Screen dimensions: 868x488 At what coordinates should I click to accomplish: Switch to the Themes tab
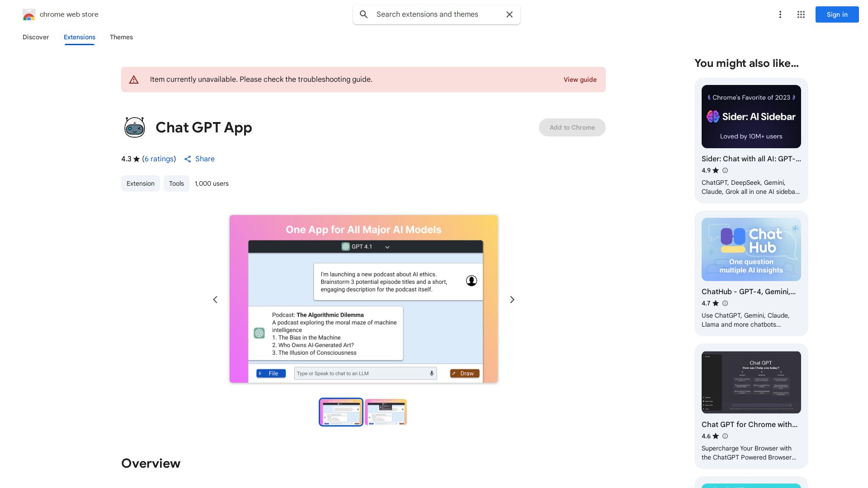click(121, 37)
